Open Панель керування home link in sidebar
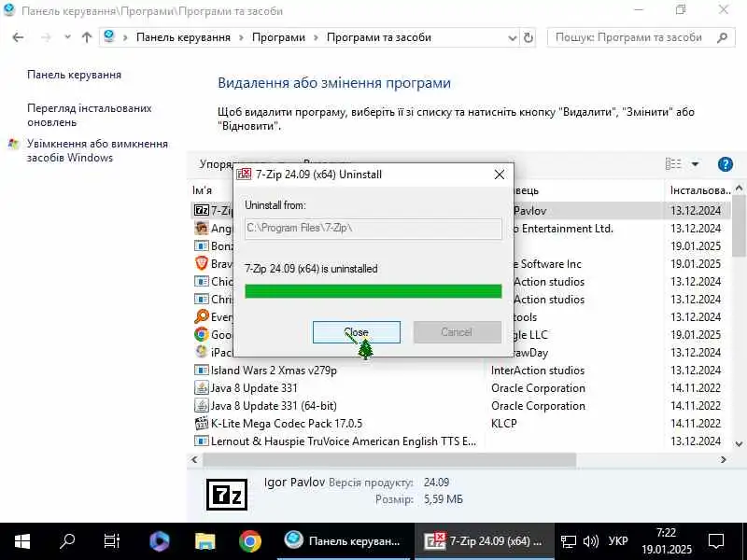747x560 pixels. click(x=75, y=75)
